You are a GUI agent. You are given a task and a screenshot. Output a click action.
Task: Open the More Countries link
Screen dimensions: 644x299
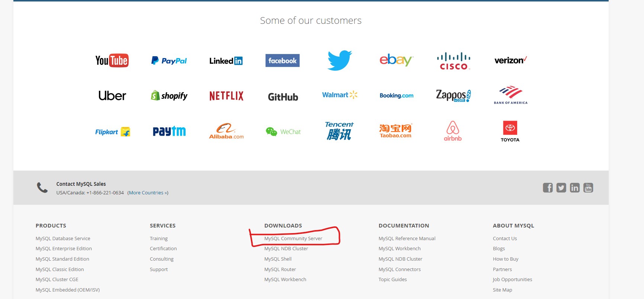click(148, 193)
